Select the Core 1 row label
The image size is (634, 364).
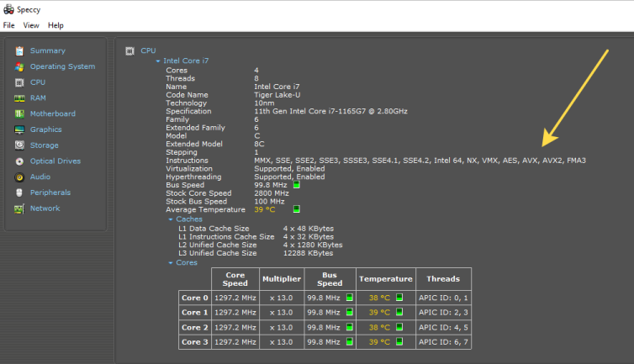pyautogui.click(x=195, y=313)
